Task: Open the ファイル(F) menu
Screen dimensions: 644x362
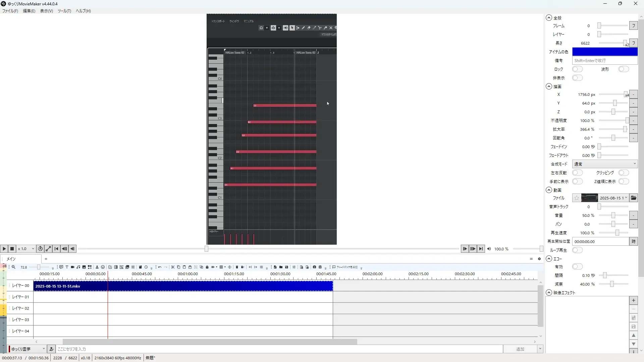Action: (10, 11)
